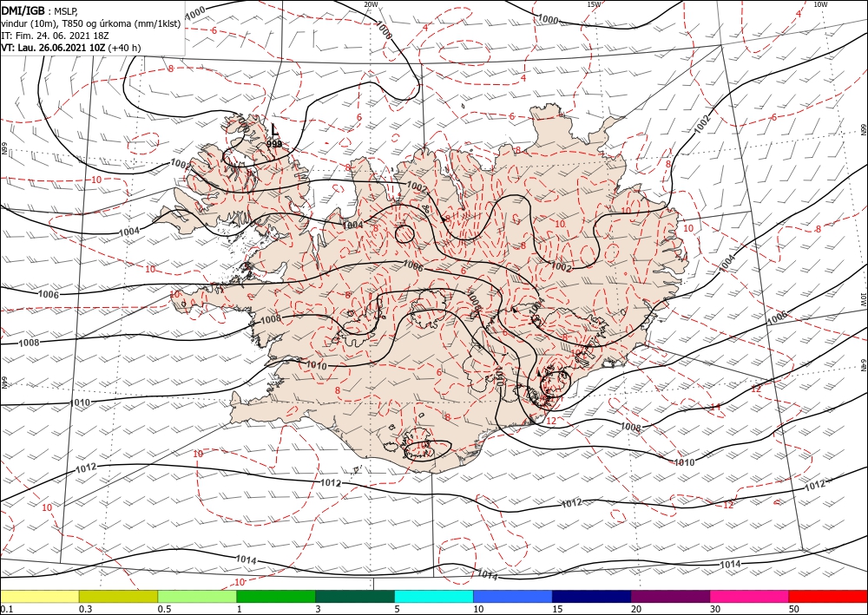Click the legend value "0.3"

point(85,609)
